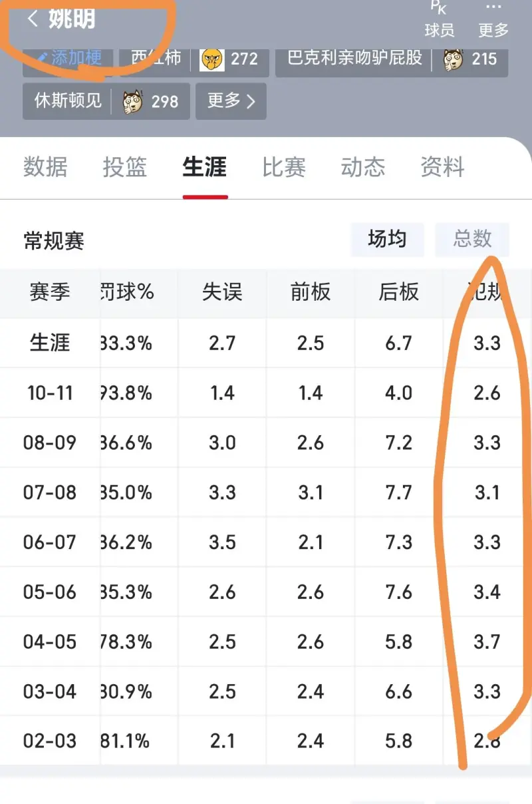Select the 巴克利亲吻驴屁股 meme tag
This screenshot has width=532, height=804.
[x=355, y=58]
